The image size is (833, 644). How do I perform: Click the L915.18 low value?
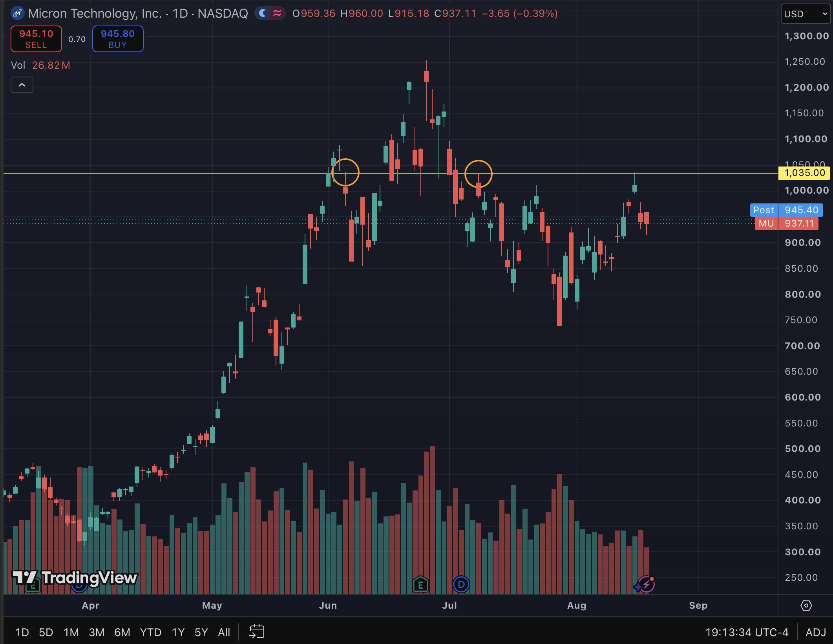coord(409,14)
